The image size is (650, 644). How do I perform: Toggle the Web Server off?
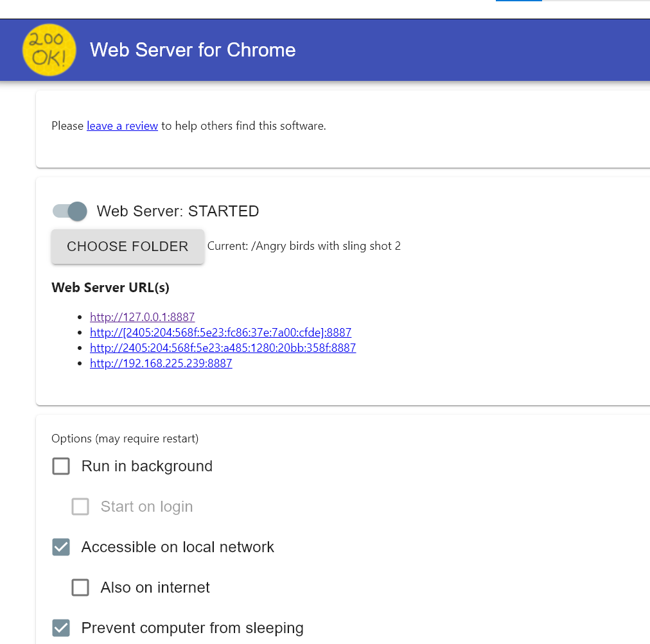point(69,211)
